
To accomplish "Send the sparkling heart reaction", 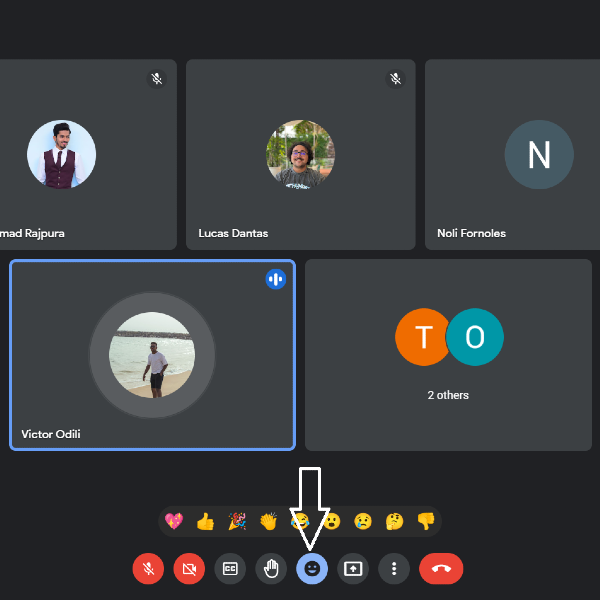I will [x=174, y=521].
